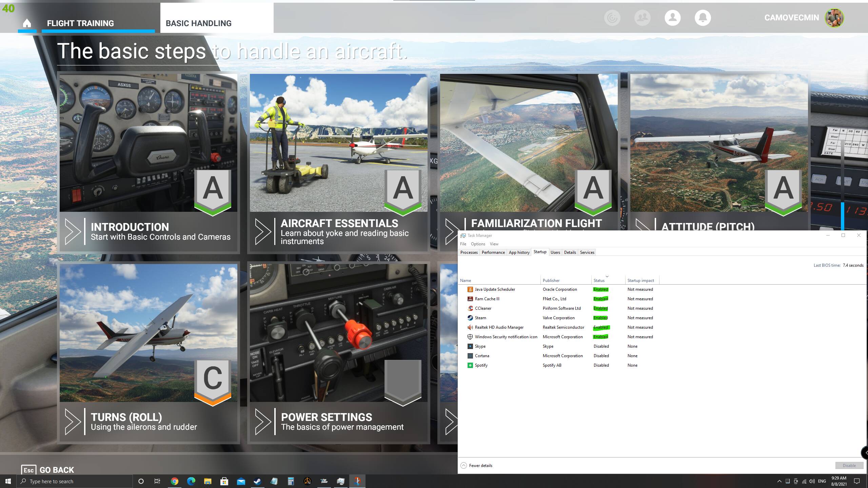Show hidden tray icons chevron
This screenshot has height=488, width=868.
click(779, 481)
